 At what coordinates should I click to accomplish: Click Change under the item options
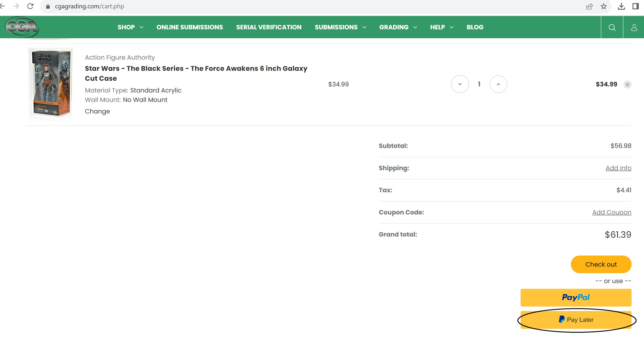coord(97,111)
